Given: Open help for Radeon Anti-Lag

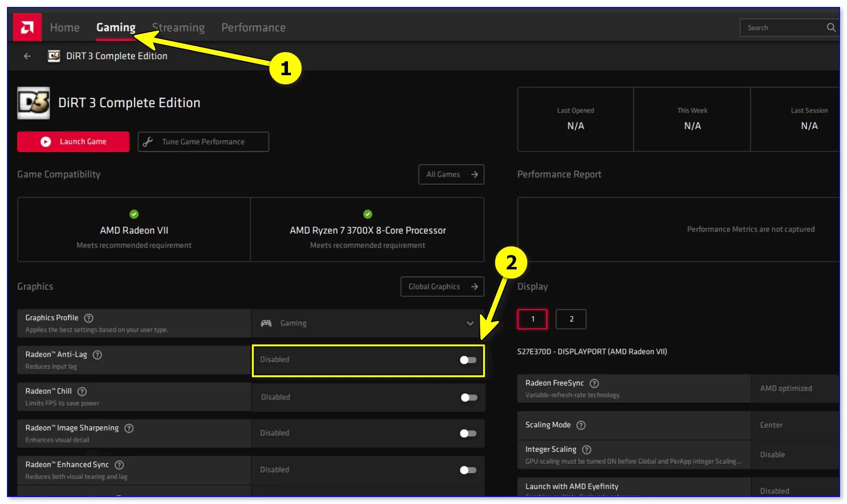Looking at the screenshot, I should pos(98,355).
